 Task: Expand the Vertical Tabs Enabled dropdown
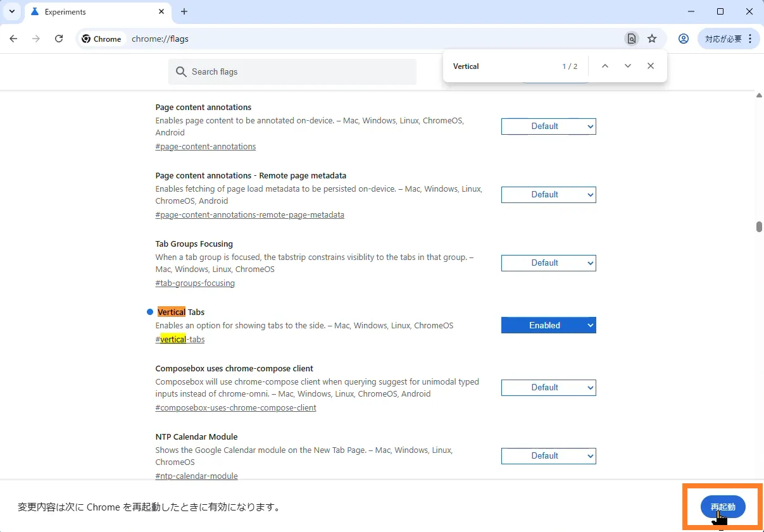click(548, 325)
